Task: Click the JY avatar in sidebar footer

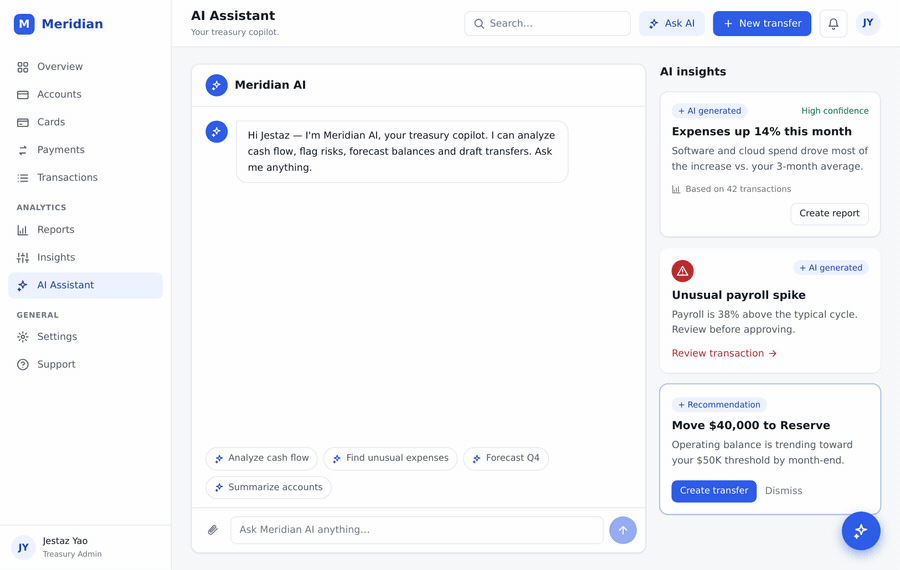Action: click(23, 547)
